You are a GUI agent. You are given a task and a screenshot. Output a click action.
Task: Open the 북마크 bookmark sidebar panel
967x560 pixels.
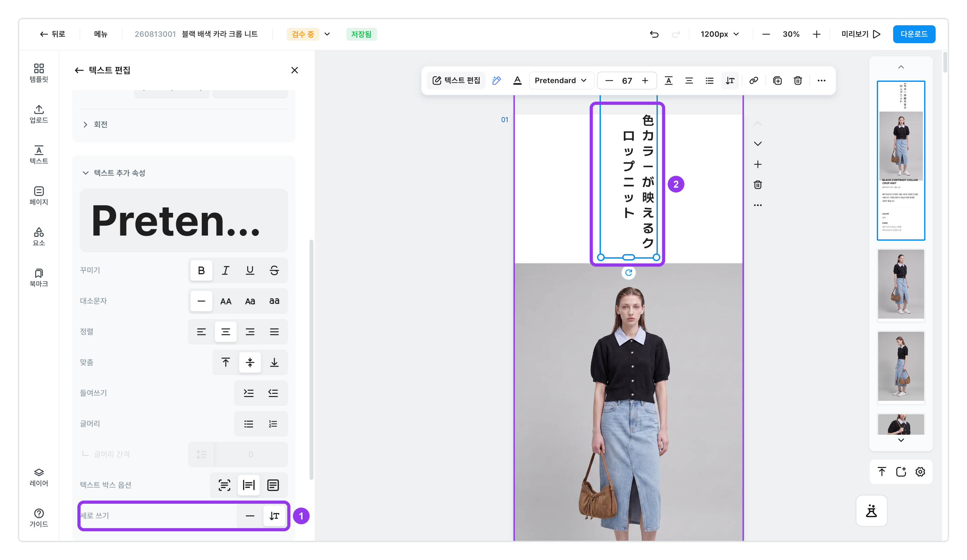39,278
